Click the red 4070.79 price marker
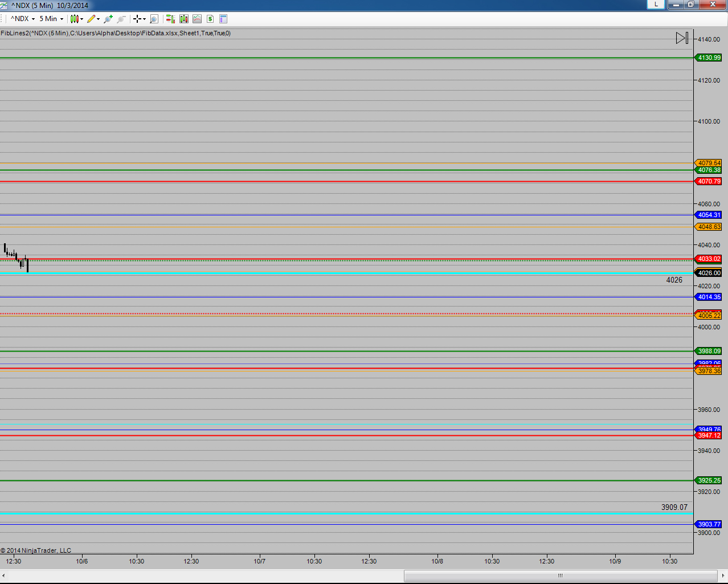The height and width of the screenshot is (584, 728). point(708,181)
